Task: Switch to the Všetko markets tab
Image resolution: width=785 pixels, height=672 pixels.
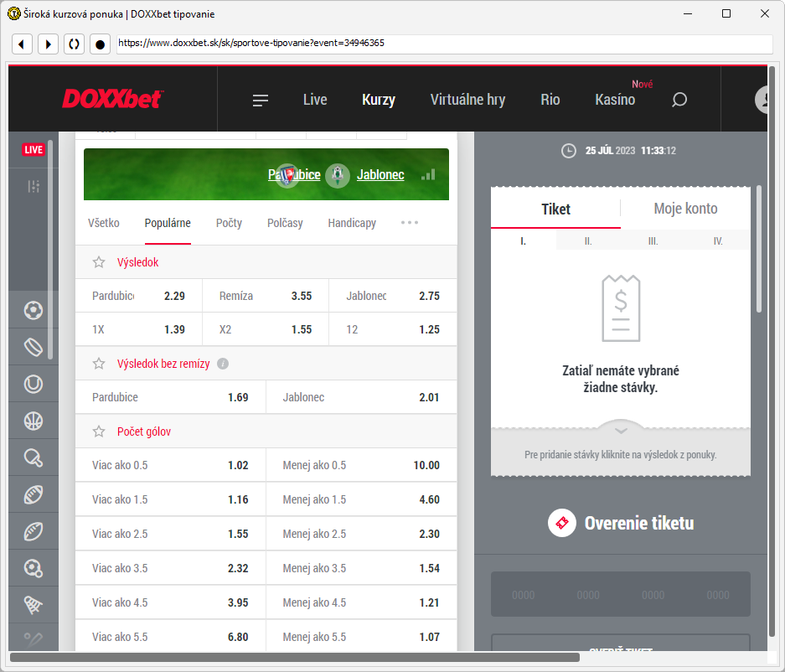Action: tap(104, 223)
